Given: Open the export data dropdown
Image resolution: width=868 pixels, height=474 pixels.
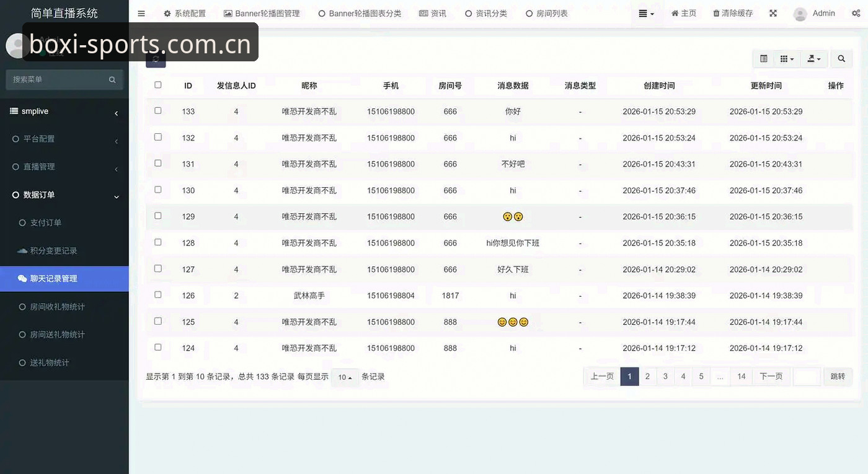Looking at the screenshot, I should click(813, 59).
